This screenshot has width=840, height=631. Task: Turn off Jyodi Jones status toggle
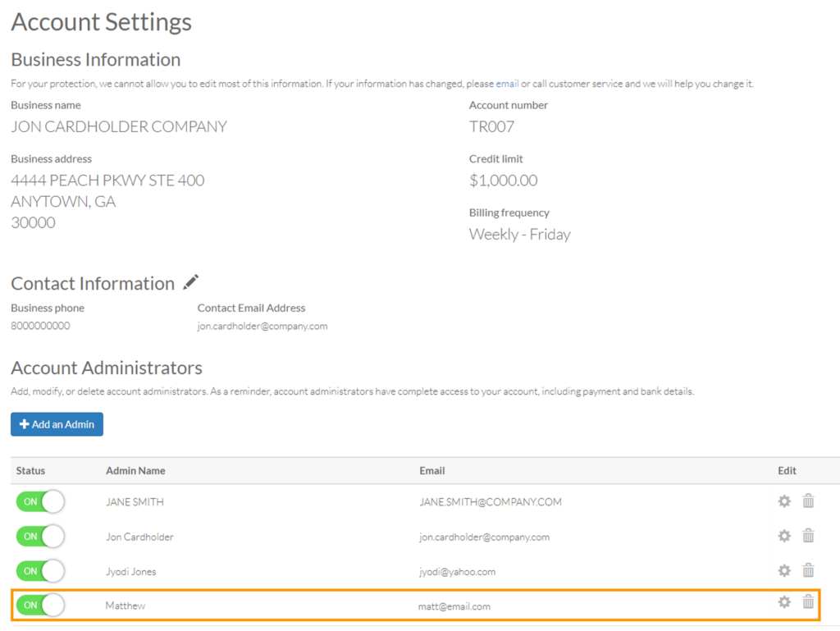[x=40, y=571]
